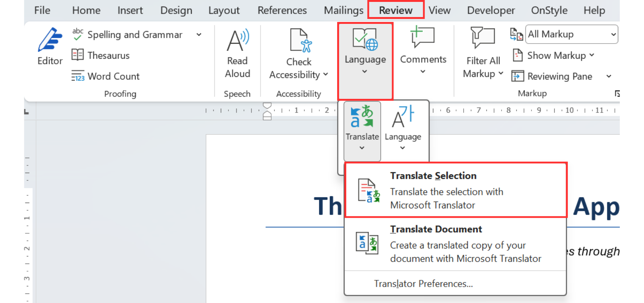This screenshot has height=303, width=644.
Task: Expand the Show Markup dropdown arrow
Action: point(592,55)
